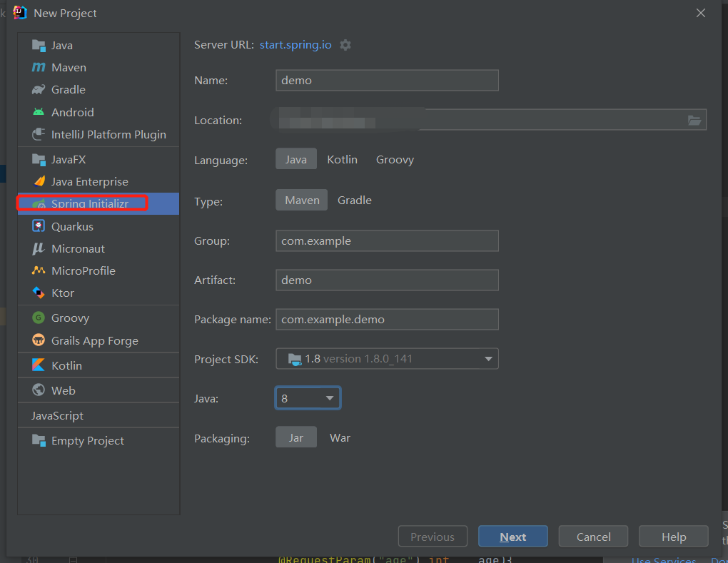Click the Artifact input field

tap(388, 280)
